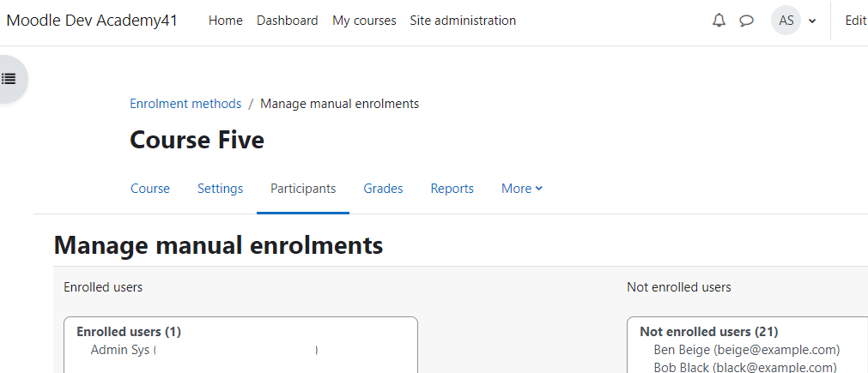Open the notifications bell icon
Screen dimensions: 868x373
coord(719,21)
